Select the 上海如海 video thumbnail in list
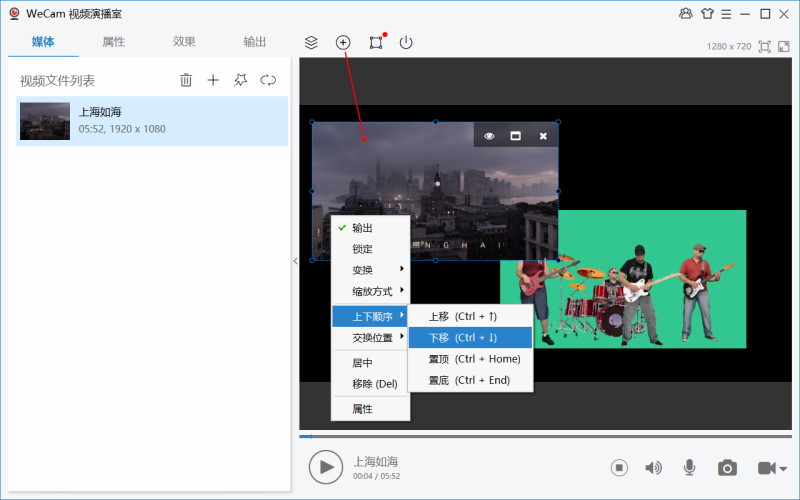 click(45, 121)
